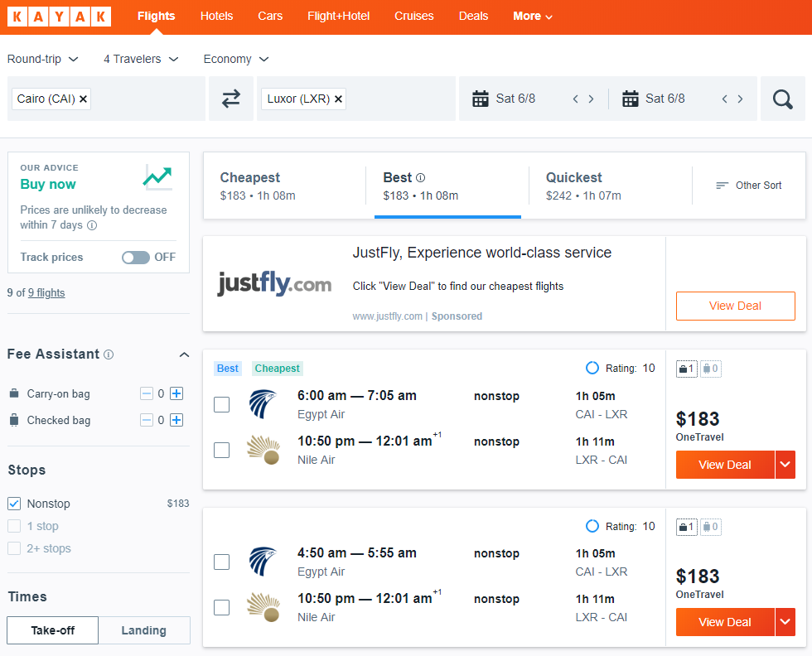
Task: Show info about Best sort
Action: pyautogui.click(x=421, y=177)
